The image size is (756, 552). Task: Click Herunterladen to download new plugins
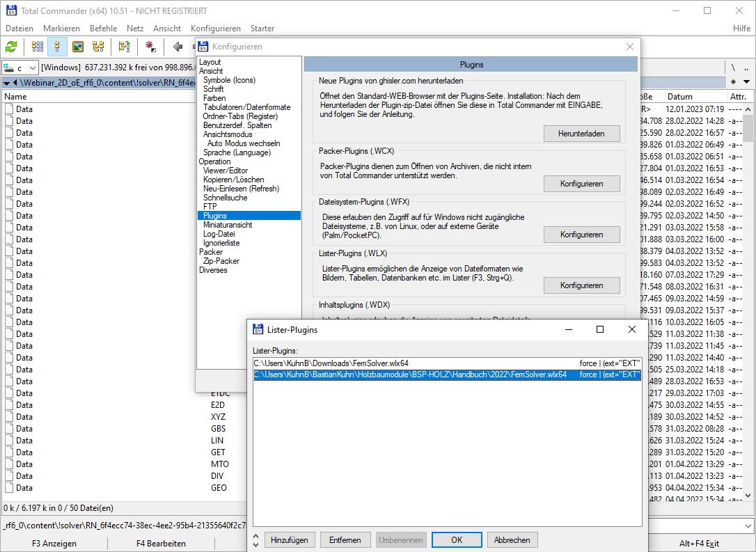point(582,133)
